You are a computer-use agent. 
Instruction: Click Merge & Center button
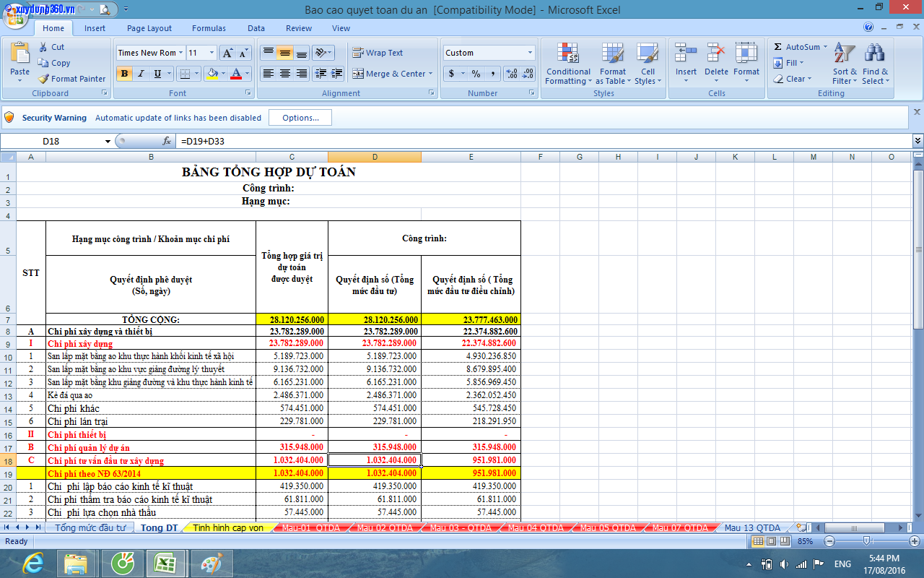point(388,74)
